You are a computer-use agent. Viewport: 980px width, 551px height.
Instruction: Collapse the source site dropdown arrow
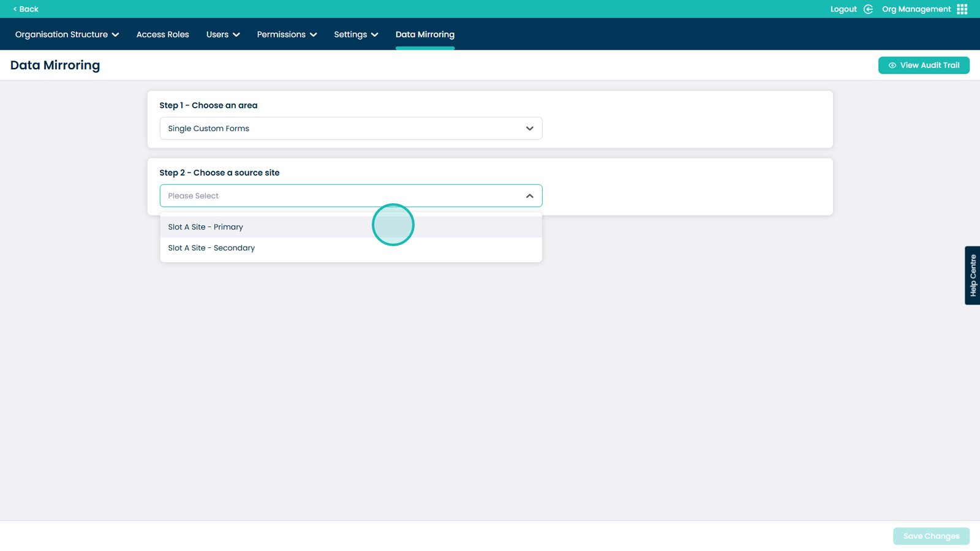point(529,196)
